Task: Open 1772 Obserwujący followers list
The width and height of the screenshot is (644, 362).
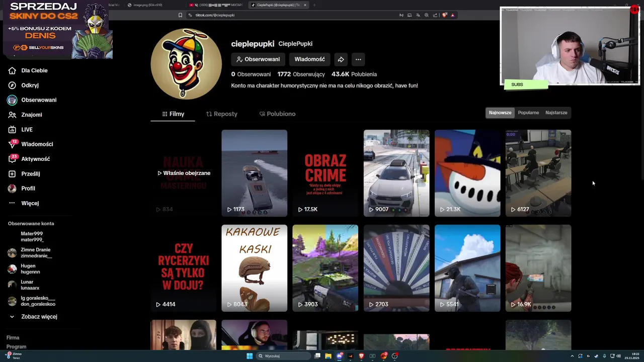Action: pyautogui.click(x=301, y=74)
